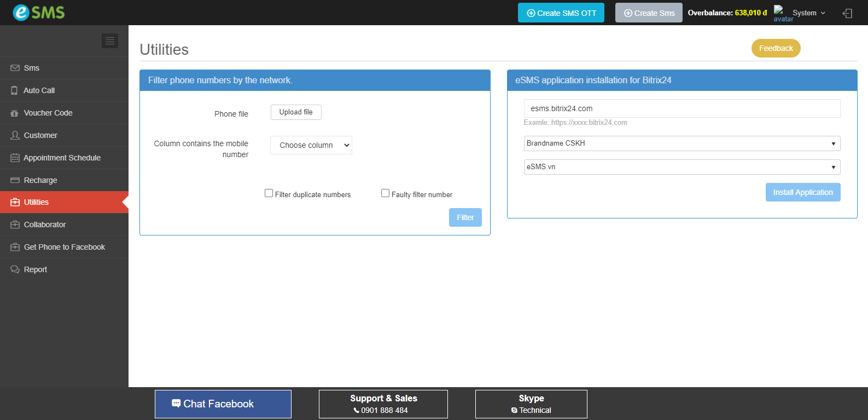Click the eSMS logo in header
Viewport: 868px width, 420px height.
pyautogui.click(x=39, y=12)
